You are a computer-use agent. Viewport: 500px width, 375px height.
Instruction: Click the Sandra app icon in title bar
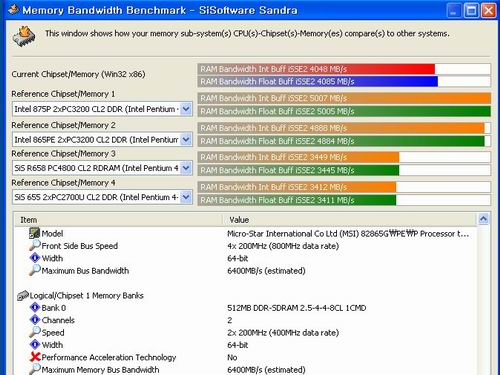(x=13, y=10)
